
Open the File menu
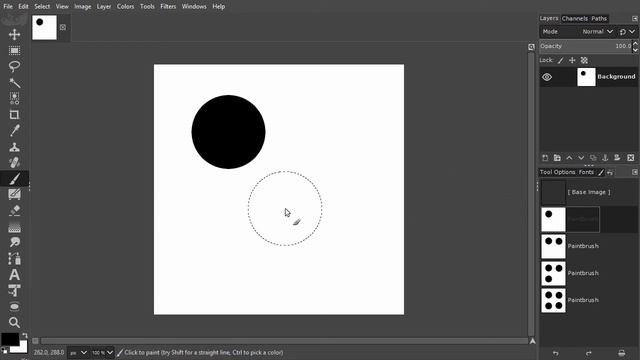click(x=8, y=7)
